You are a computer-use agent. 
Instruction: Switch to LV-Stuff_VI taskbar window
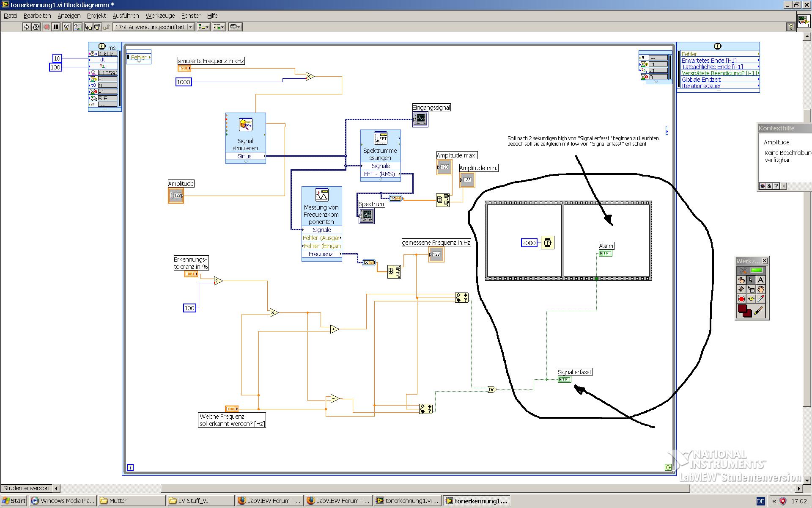click(x=199, y=501)
